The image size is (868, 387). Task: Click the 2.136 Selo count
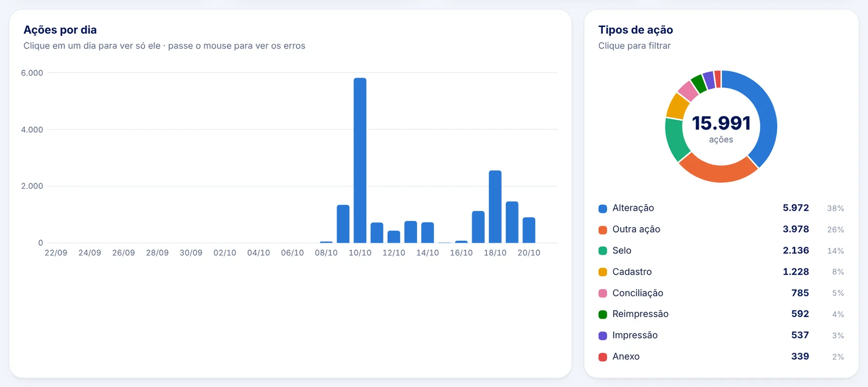click(x=796, y=250)
